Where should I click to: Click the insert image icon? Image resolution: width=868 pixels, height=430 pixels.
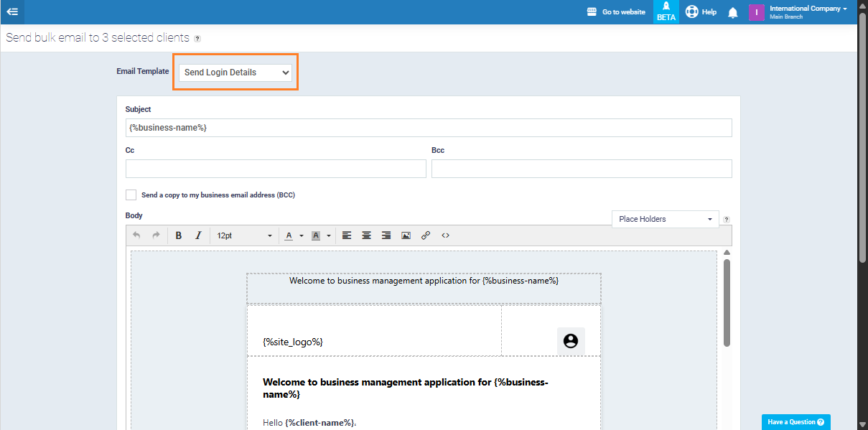(406, 235)
